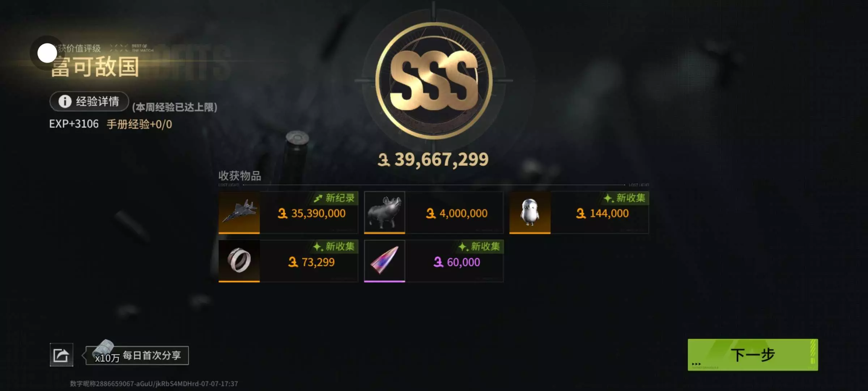Click the 下一步 next step button
This screenshot has height=391, width=868.
[x=753, y=355]
